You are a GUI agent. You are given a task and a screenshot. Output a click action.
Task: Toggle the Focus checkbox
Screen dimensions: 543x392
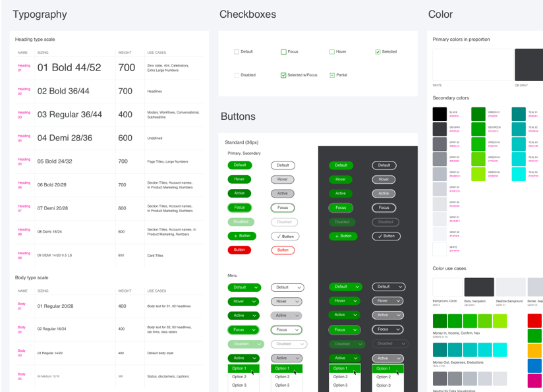click(x=283, y=51)
